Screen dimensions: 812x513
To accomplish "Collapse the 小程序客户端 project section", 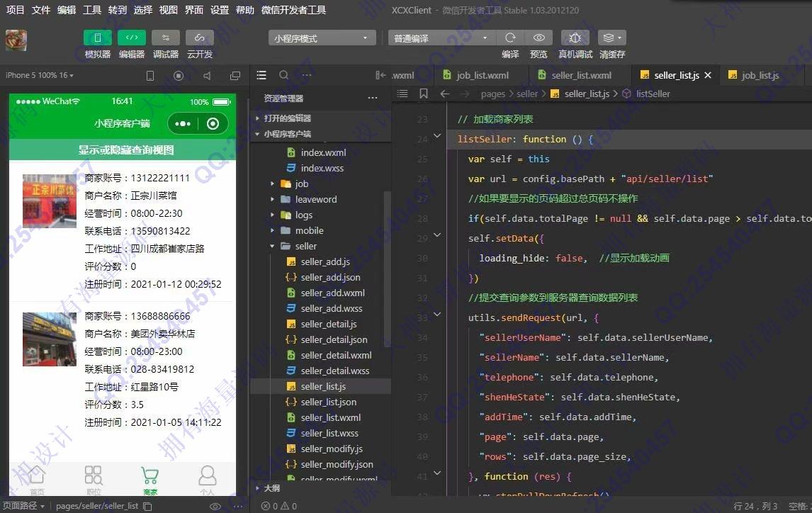I will click(x=287, y=134).
